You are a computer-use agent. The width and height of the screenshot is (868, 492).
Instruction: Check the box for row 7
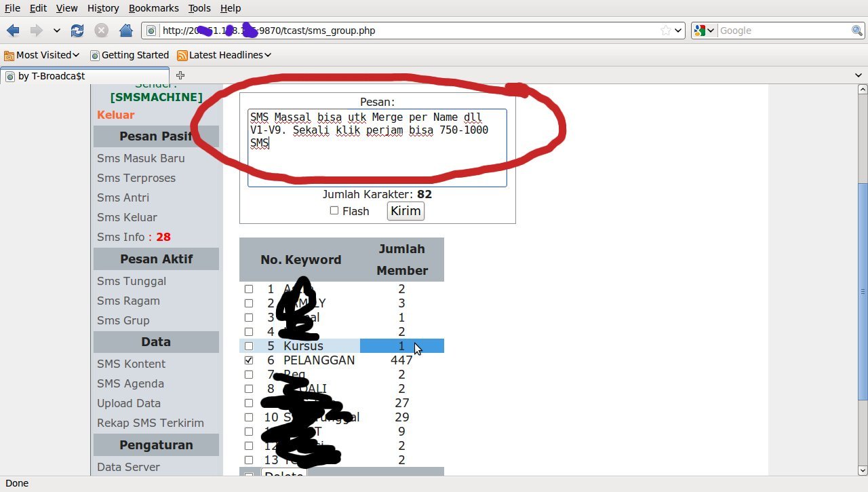click(x=249, y=375)
